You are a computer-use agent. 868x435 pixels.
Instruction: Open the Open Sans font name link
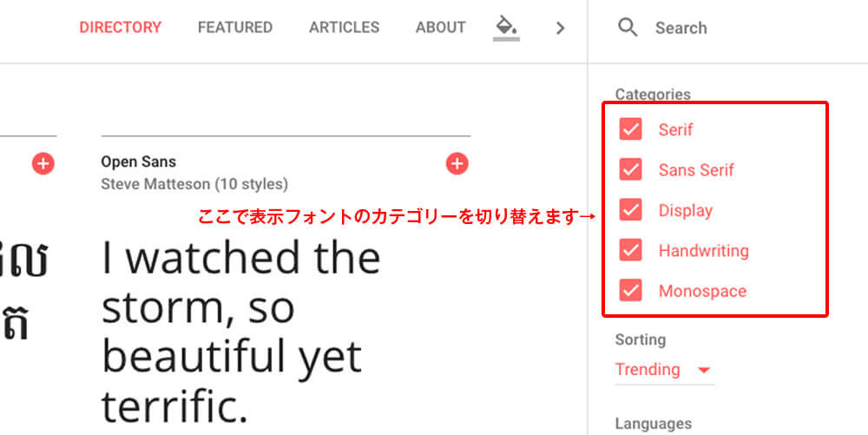pyautogui.click(x=138, y=161)
